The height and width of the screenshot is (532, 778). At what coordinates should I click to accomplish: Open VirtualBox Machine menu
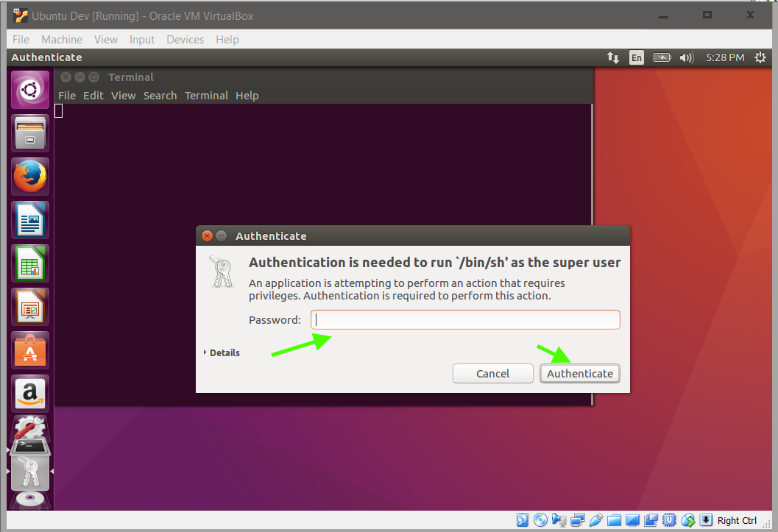tap(62, 40)
